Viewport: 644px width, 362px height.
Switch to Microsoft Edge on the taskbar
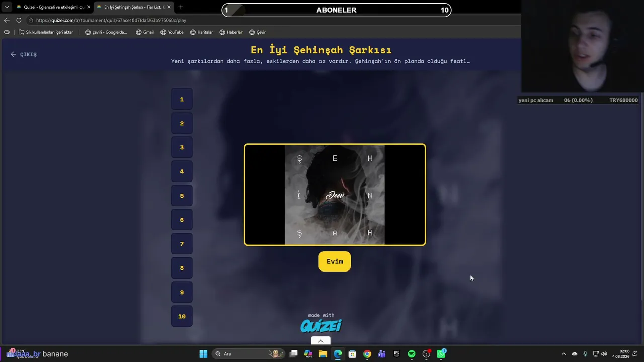(338, 354)
